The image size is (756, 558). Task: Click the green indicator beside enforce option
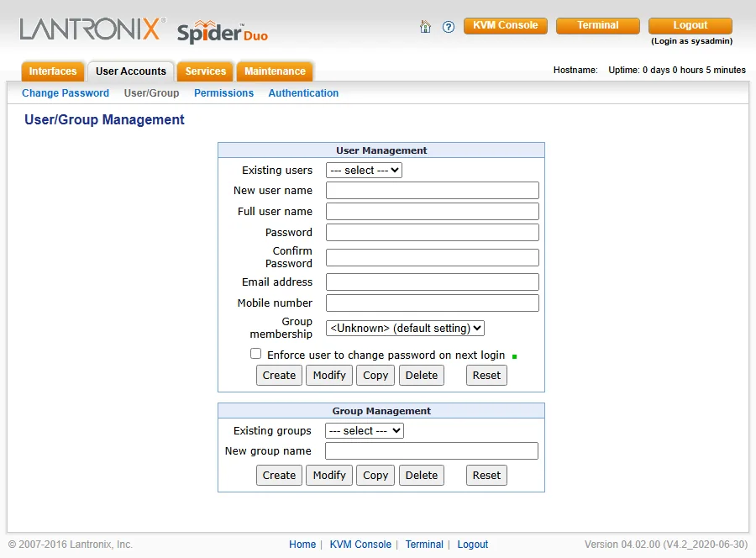point(514,357)
